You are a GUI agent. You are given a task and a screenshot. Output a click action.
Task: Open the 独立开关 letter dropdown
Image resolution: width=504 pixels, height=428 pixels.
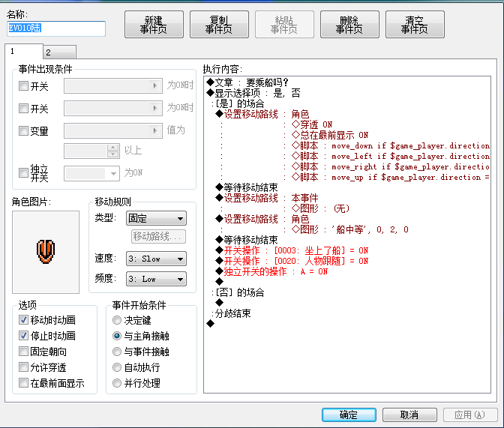click(x=92, y=173)
